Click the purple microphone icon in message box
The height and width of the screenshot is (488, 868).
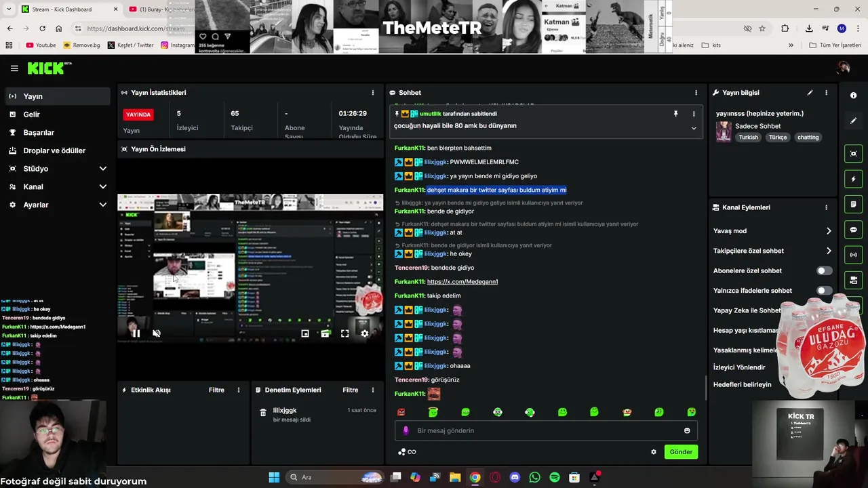(x=406, y=431)
